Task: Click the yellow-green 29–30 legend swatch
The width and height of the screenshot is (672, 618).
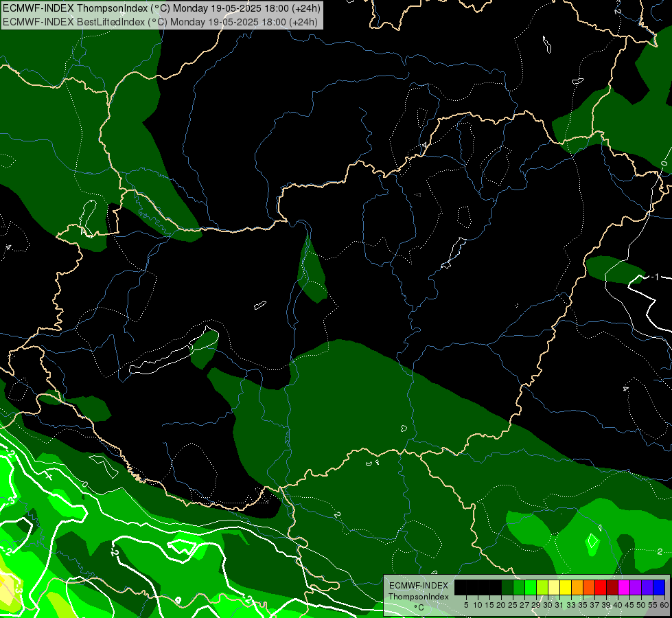Action: 542,587
